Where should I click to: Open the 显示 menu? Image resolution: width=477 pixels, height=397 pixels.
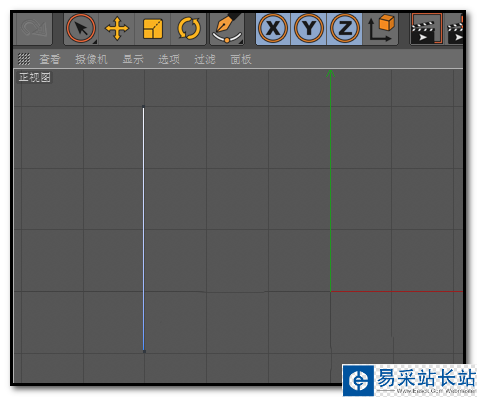coord(133,59)
